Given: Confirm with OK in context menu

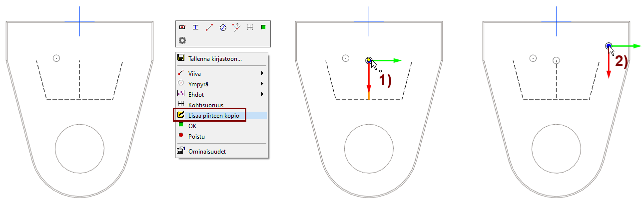Looking at the screenshot, I should (222, 126).
